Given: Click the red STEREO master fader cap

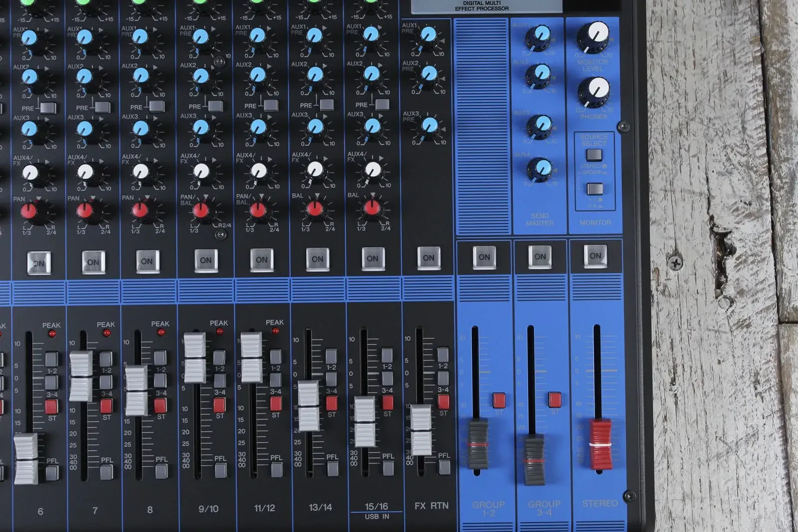Looking at the screenshot, I should (x=600, y=445).
